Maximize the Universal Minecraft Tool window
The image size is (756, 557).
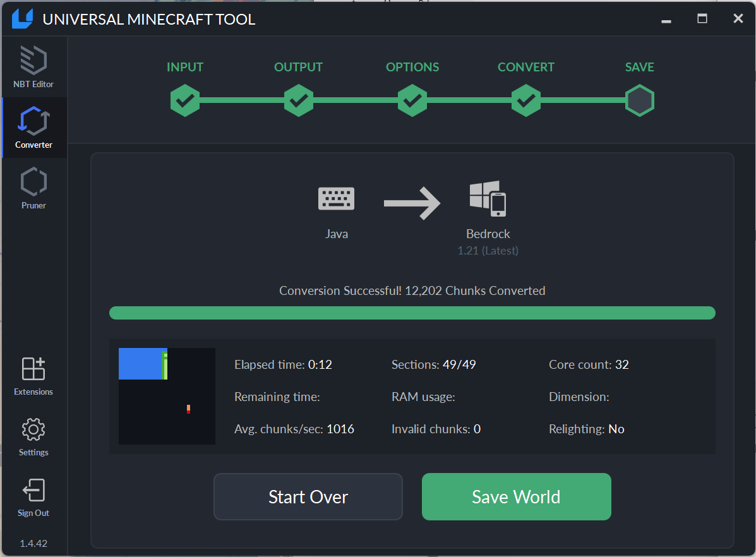point(702,18)
